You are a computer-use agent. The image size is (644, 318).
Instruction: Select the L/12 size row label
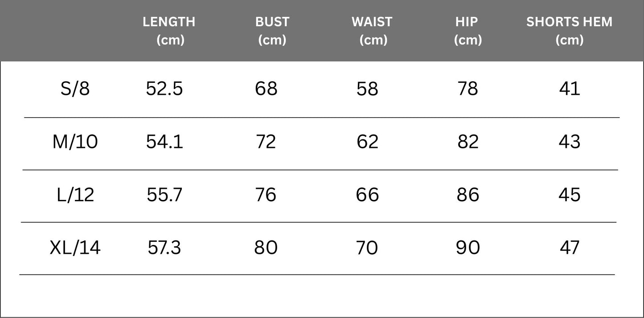[75, 195]
